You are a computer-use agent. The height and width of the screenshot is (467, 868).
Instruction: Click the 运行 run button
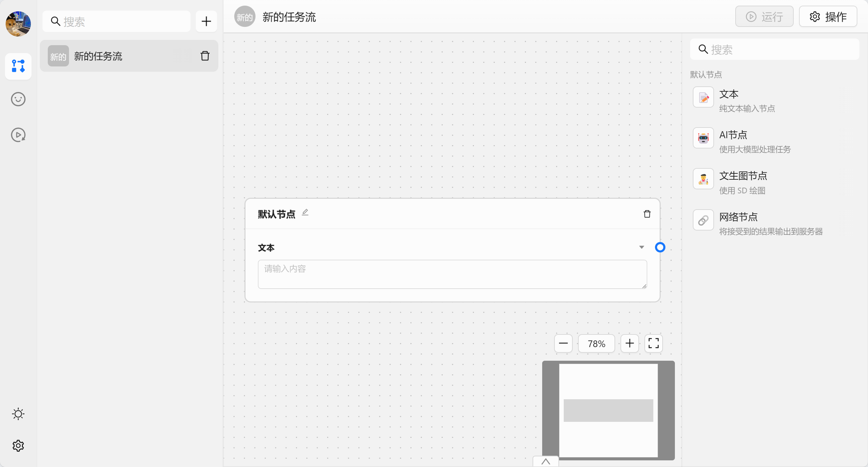click(x=764, y=17)
